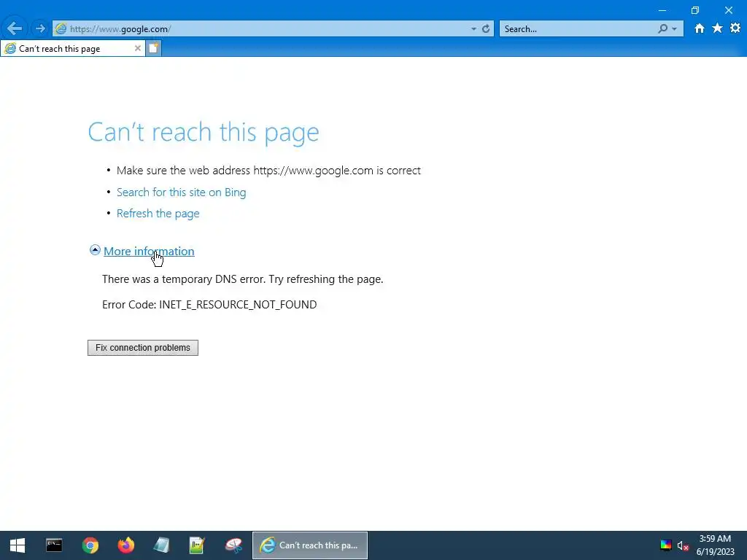Image resolution: width=747 pixels, height=560 pixels.
Task: Reload page with the refresh icon in address bar
Action: (x=486, y=29)
